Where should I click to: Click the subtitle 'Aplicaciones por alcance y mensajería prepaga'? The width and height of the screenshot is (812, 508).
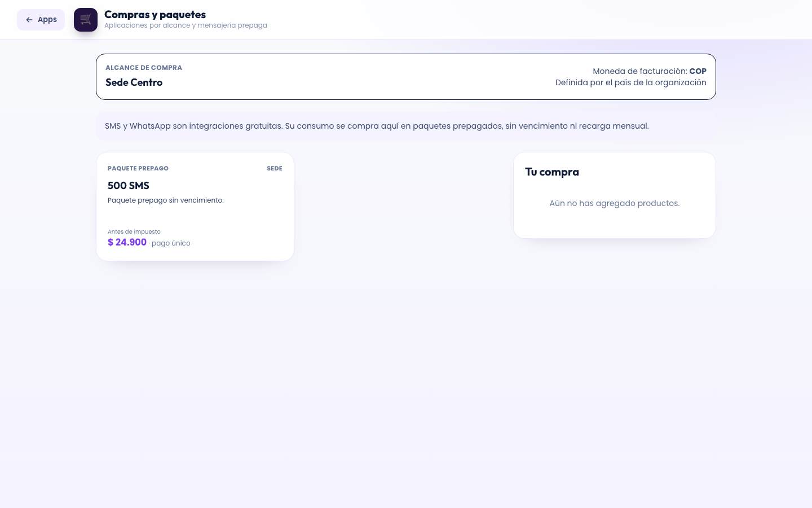point(186,25)
